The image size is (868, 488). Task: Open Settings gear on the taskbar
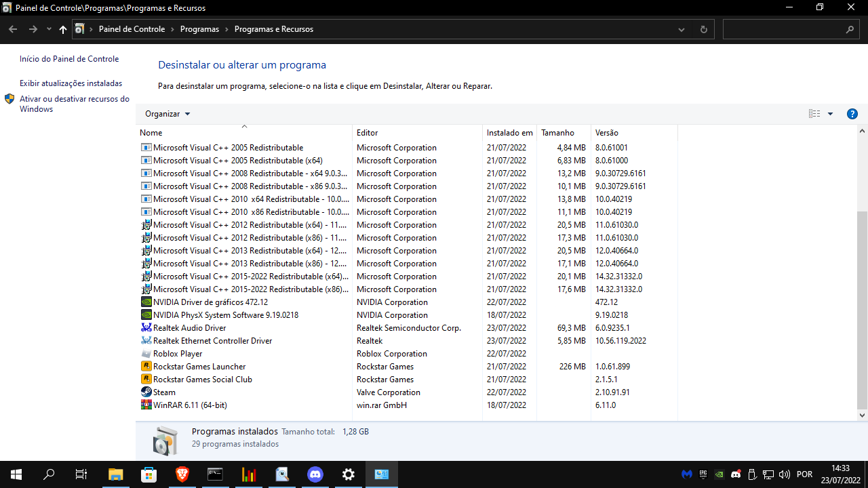349,474
